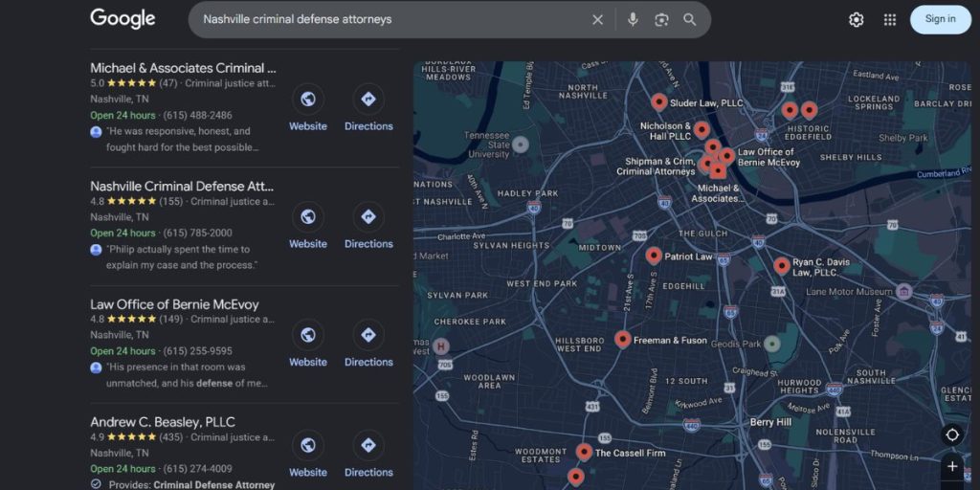The height and width of the screenshot is (490, 980).
Task: Click phone number (615) 255-9595
Action: 197,351
